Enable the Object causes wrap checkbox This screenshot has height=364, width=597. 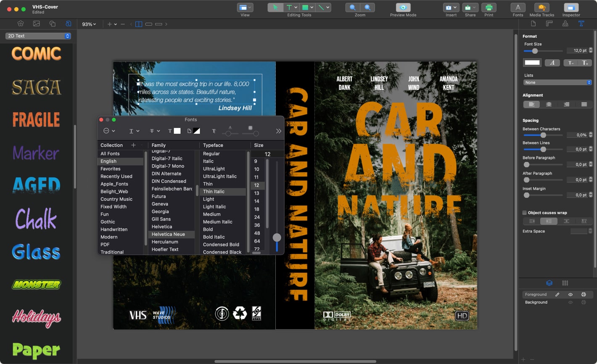pyautogui.click(x=524, y=212)
